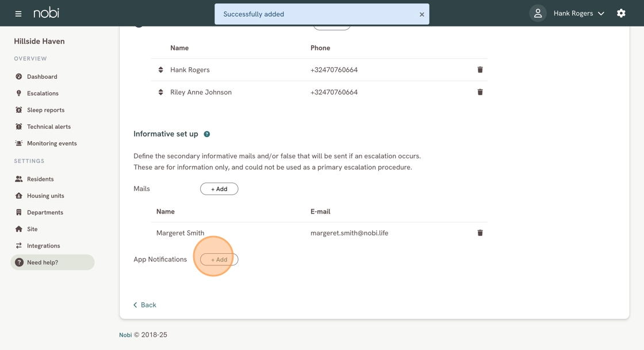Go to Escalations page
The height and width of the screenshot is (350, 644).
click(43, 93)
